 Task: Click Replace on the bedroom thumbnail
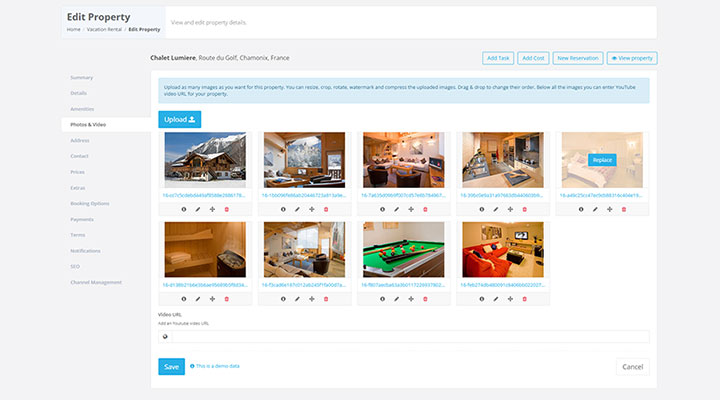click(601, 160)
